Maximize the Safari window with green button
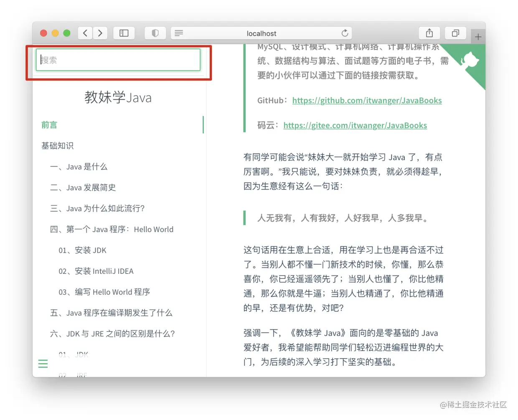This screenshot has width=518, height=420. point(67,33)
